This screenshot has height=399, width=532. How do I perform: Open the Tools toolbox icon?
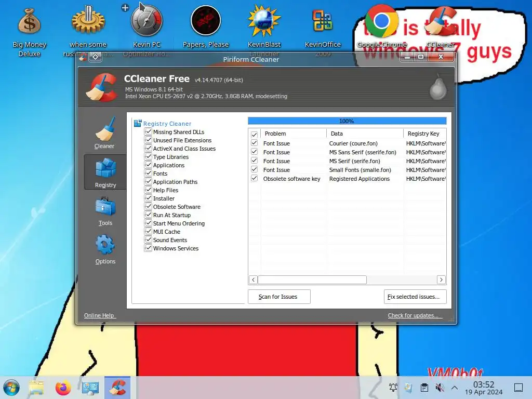[105, 206]
